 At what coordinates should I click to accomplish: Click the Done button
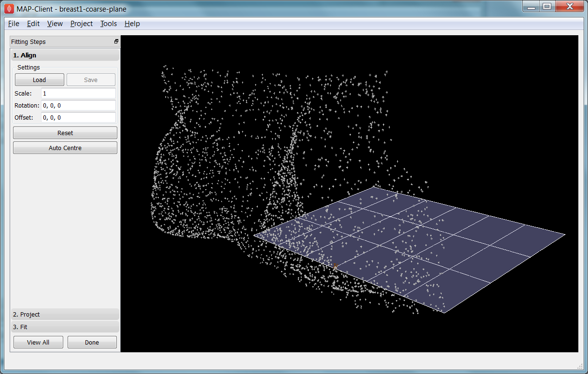92,342
